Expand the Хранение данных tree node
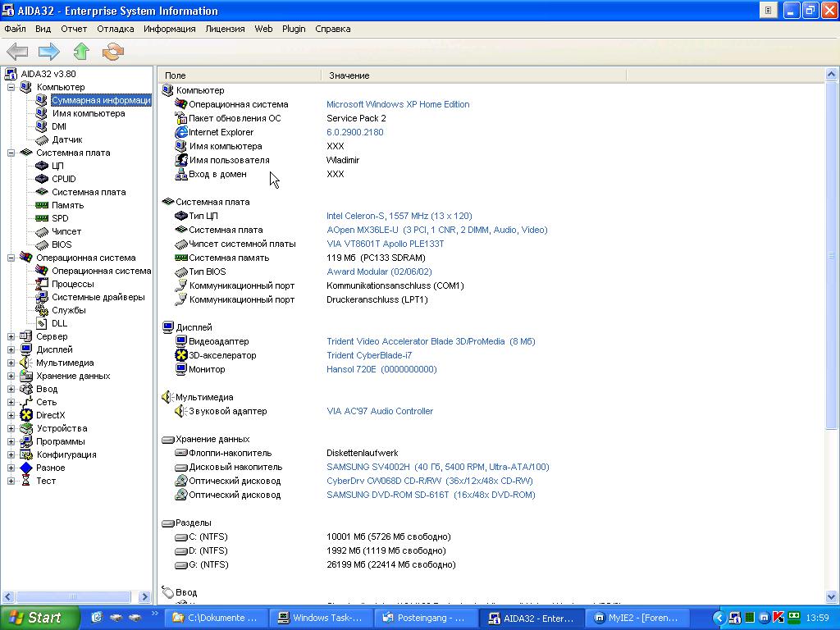This screenshot has width=840, height=630. (x=11, y=376)
